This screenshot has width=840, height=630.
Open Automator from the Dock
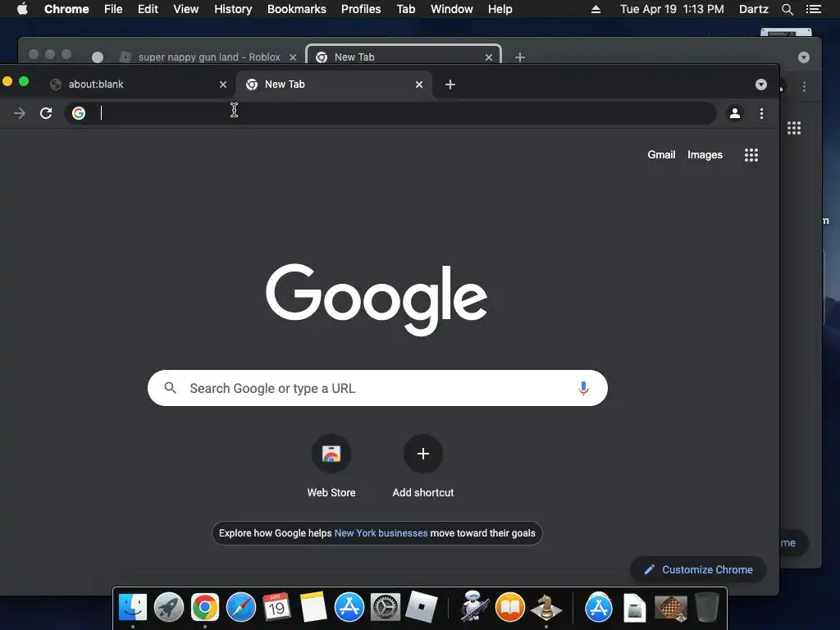click(474, 606)
